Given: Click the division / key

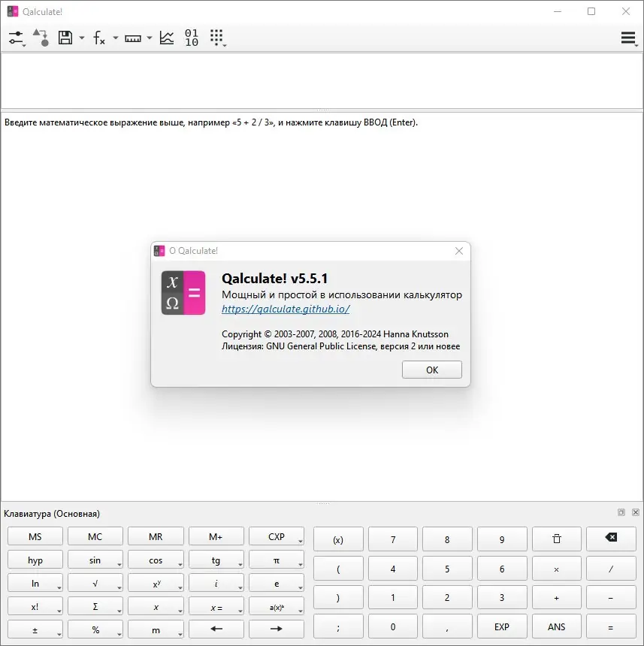Looking at the screenshot, I should click(611, 569).
